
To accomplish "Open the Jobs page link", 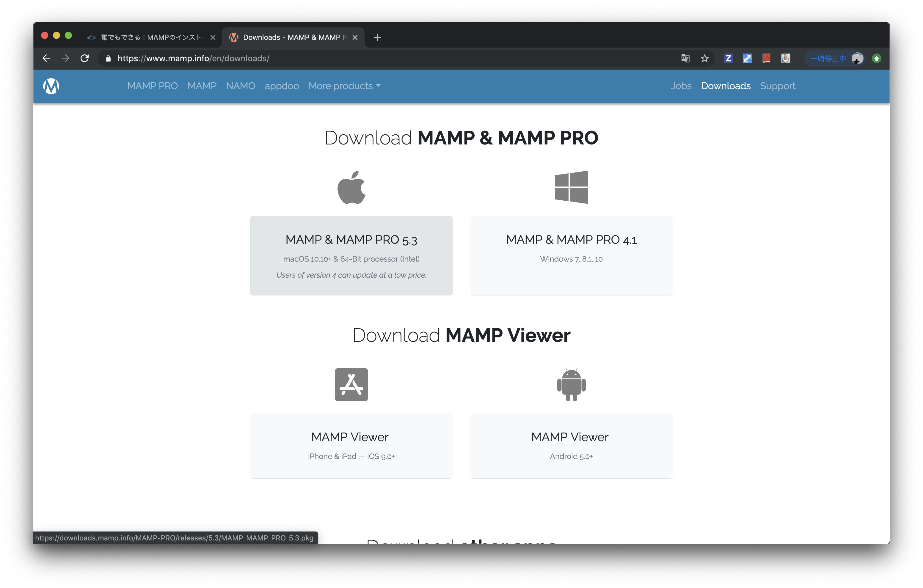I will (x=681, y=86).
